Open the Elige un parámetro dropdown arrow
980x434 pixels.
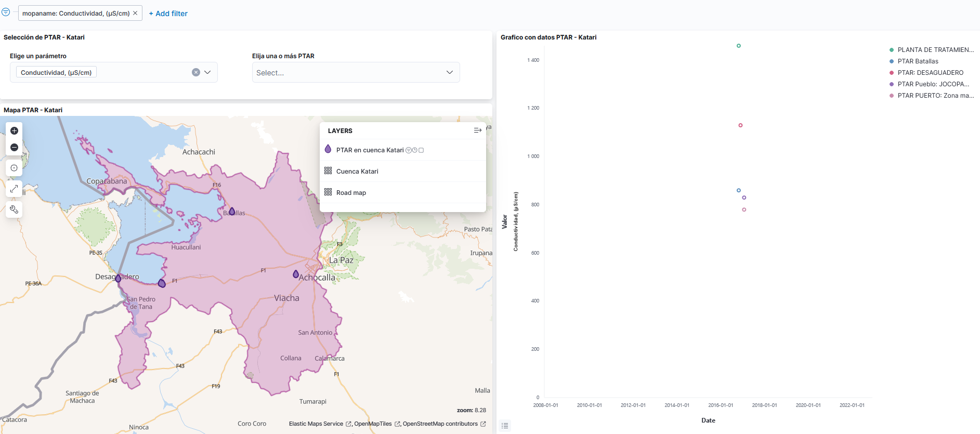[x=207, y=72]
